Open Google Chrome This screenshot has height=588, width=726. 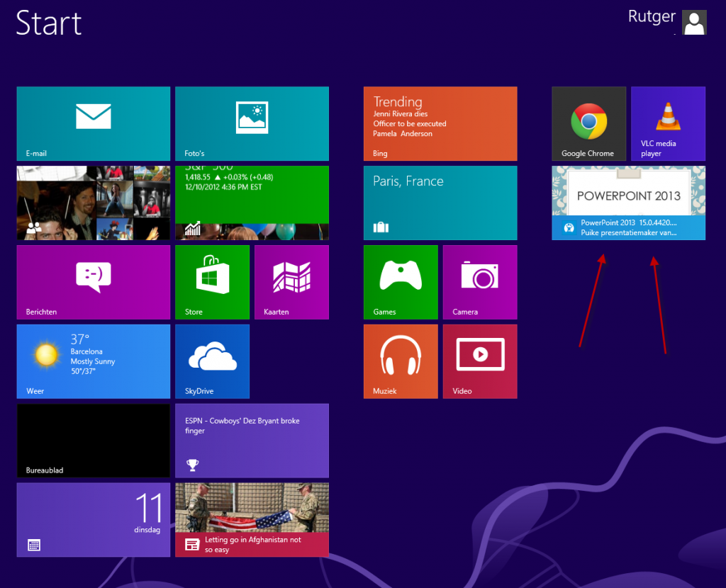click(x=588, y=124)
